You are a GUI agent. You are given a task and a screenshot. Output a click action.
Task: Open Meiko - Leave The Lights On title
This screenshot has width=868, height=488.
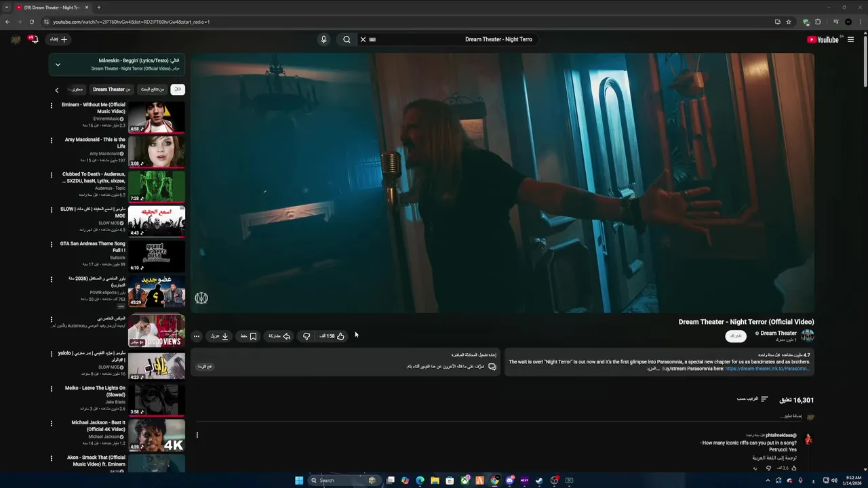[96, 391]
